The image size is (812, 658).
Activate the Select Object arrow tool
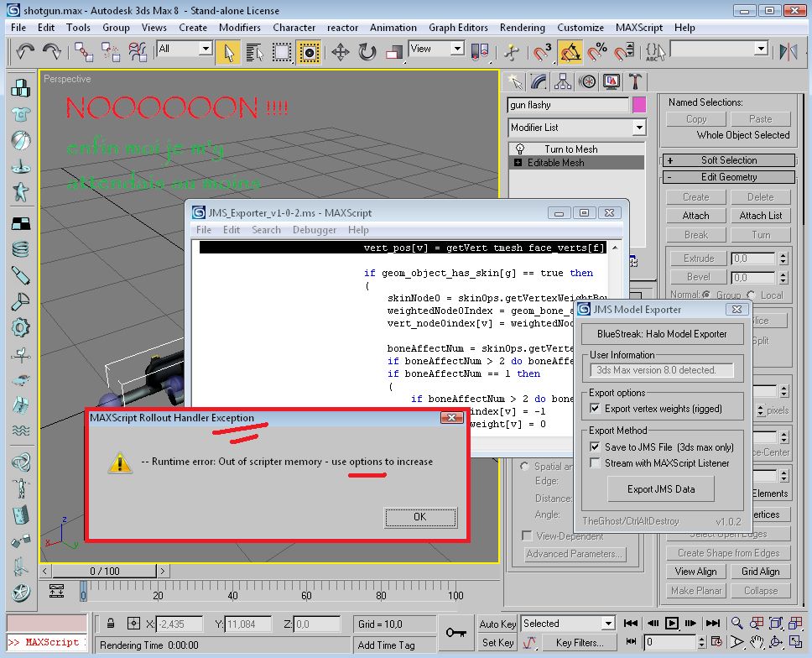(228, 52)
